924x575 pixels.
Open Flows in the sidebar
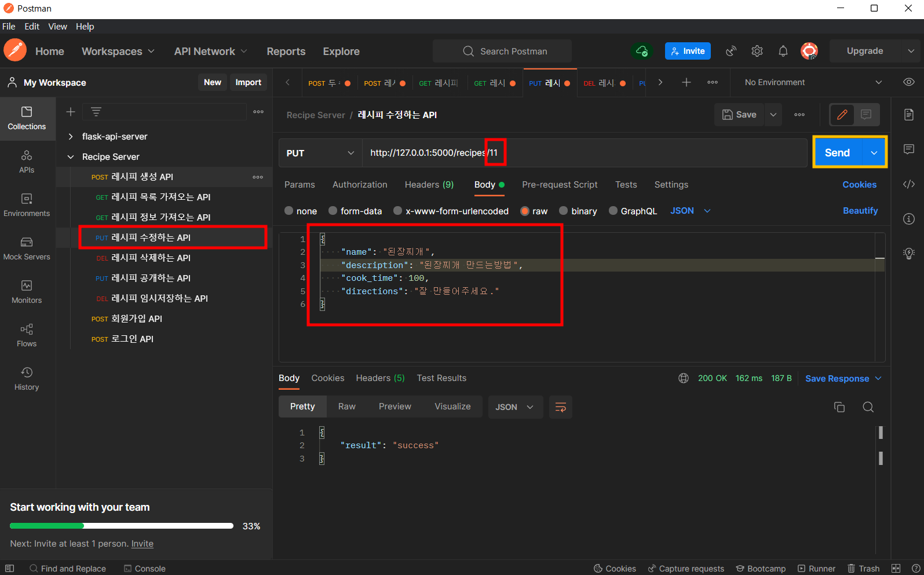coord(27,335)
